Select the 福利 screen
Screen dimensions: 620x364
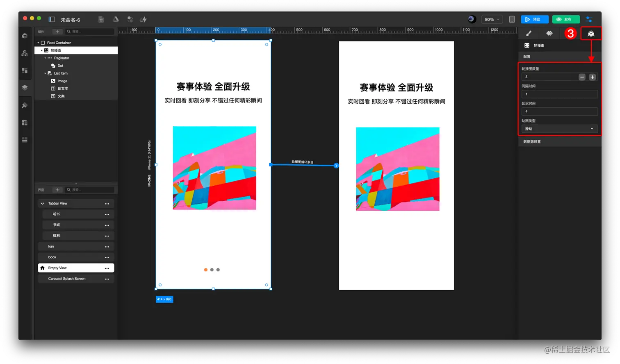point(78,236)
